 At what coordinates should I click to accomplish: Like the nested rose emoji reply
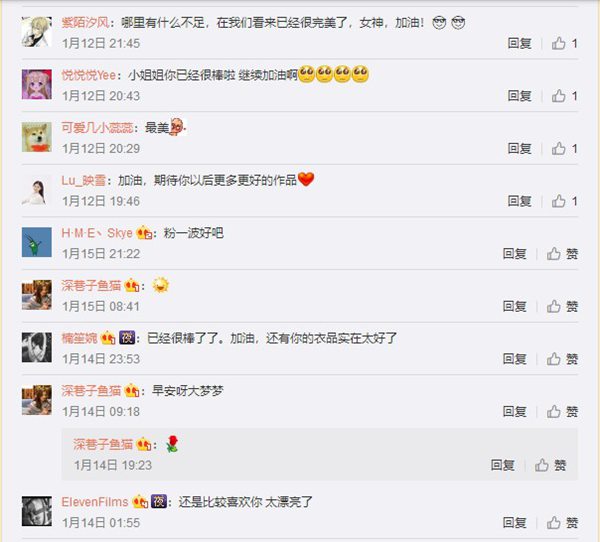550,465
